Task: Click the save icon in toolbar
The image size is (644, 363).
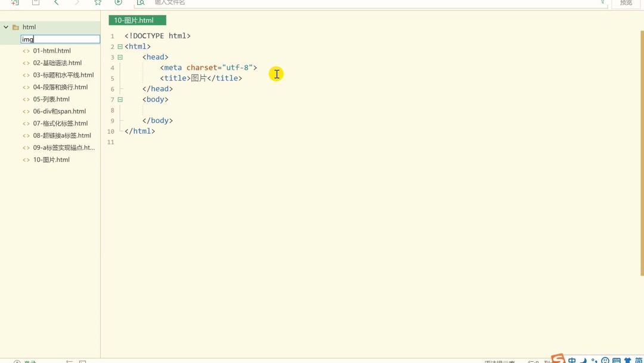Action: [x=36, y=3]
